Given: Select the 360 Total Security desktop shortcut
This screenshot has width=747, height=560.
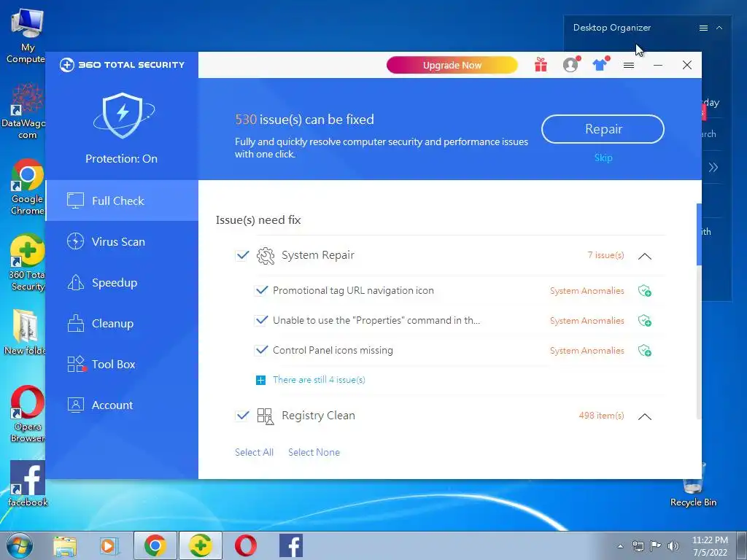Looking at the screenshot, I should pos(27,262).
